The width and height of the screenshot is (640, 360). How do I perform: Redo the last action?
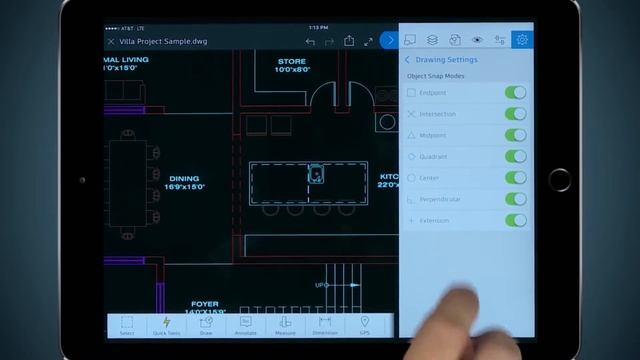(x=329, y=42)
